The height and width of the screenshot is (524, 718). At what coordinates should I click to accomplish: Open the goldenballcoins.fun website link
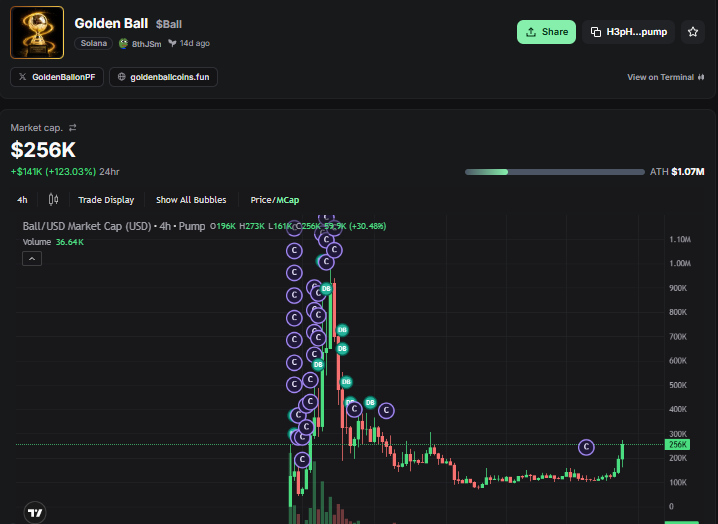[163, 77]
